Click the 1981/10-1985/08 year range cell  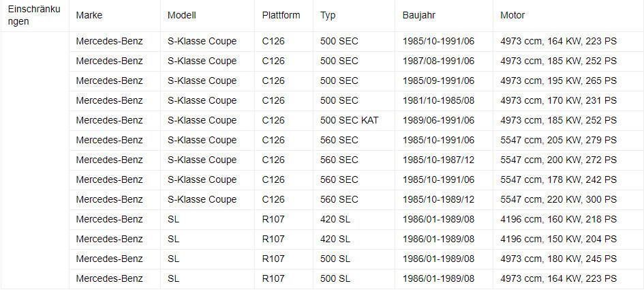pyautogui.click(x=438, y=100)
